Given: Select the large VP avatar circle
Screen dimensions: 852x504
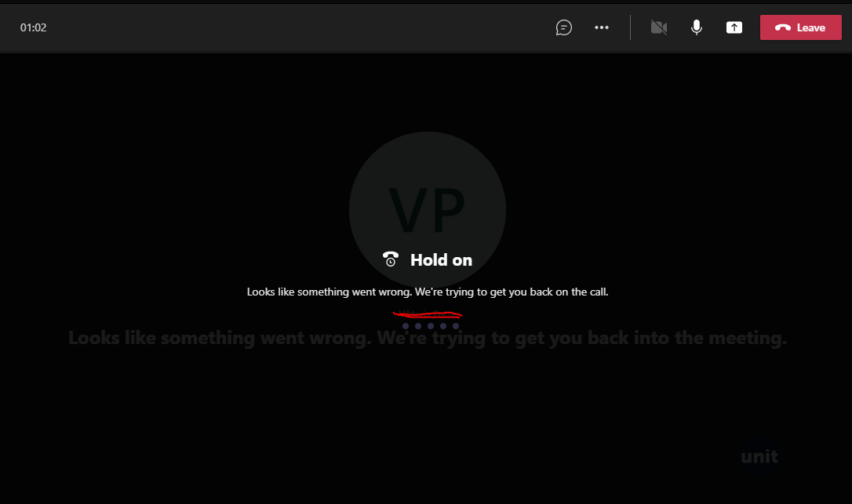Looking at the screenshot, I should point(427,209).
